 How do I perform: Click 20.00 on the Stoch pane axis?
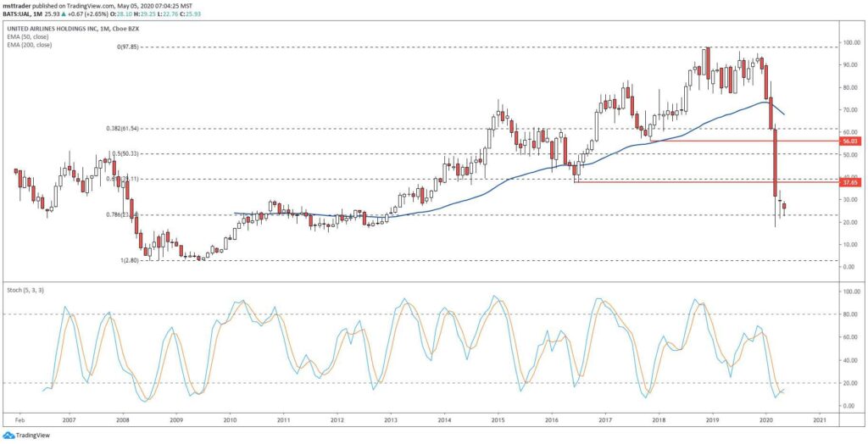(849, 382)
